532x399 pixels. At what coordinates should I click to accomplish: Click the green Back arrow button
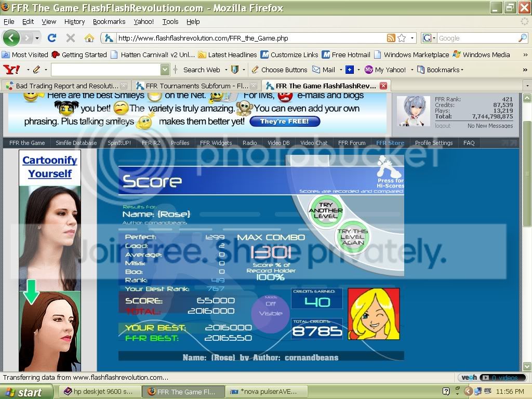11,38
